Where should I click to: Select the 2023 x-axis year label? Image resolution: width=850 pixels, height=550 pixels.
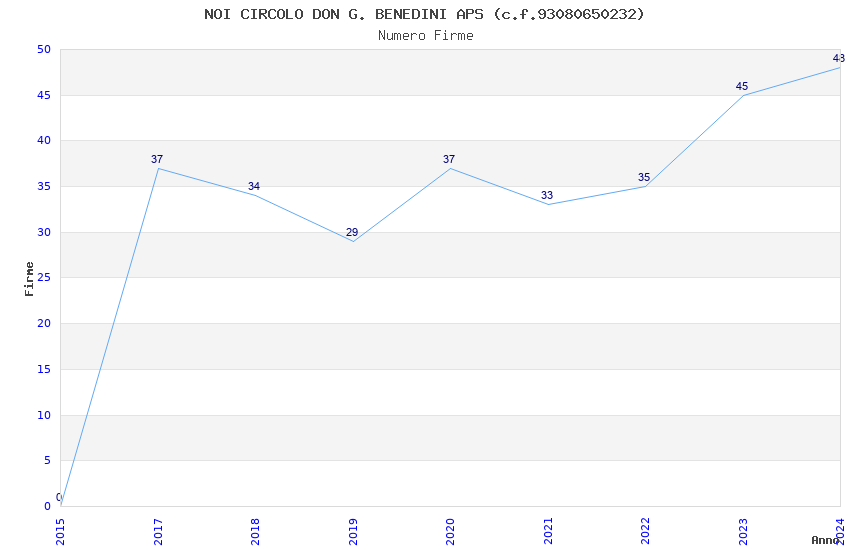(743, 532)
